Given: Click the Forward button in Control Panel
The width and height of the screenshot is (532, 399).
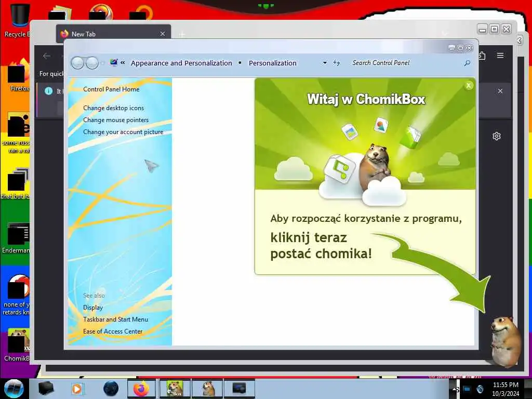Looking at the screenshot, I should coord(92,63).
